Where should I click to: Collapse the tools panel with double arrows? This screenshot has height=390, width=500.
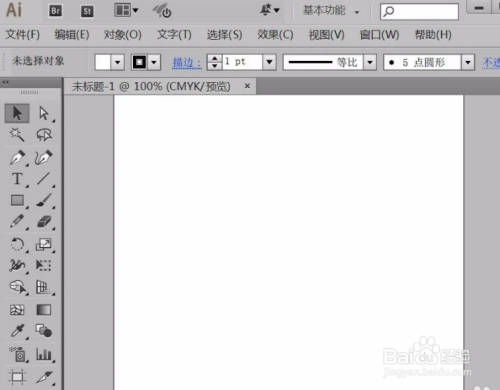click(5, 82)
